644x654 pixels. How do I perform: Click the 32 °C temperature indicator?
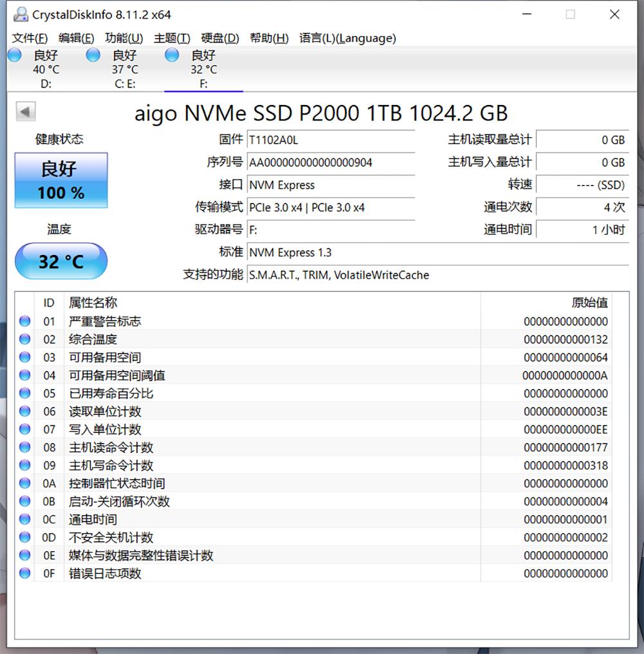61,261
